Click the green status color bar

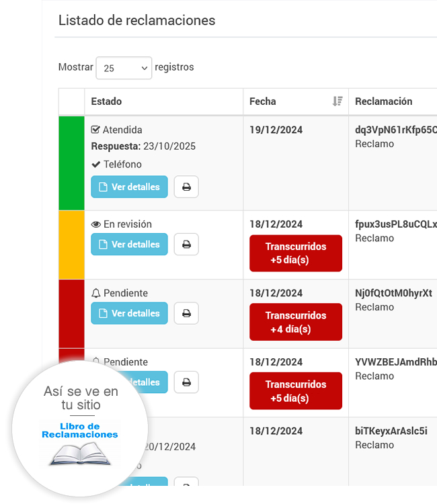[72, 163]
